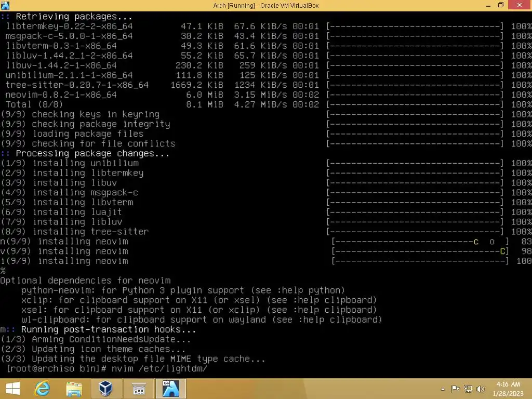Screen dimensions: 532x399
Task: Open the Store taskbar icon
Action: [x=138, y=389]
